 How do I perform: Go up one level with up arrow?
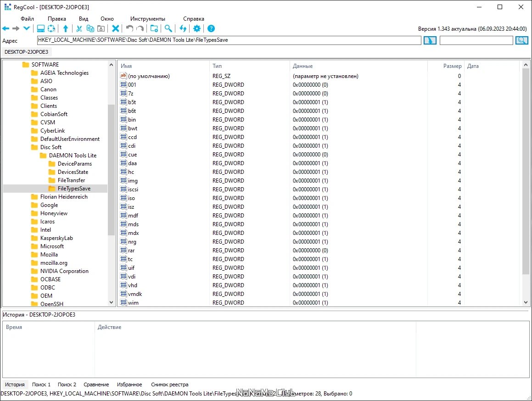click(x=66, y=28)
